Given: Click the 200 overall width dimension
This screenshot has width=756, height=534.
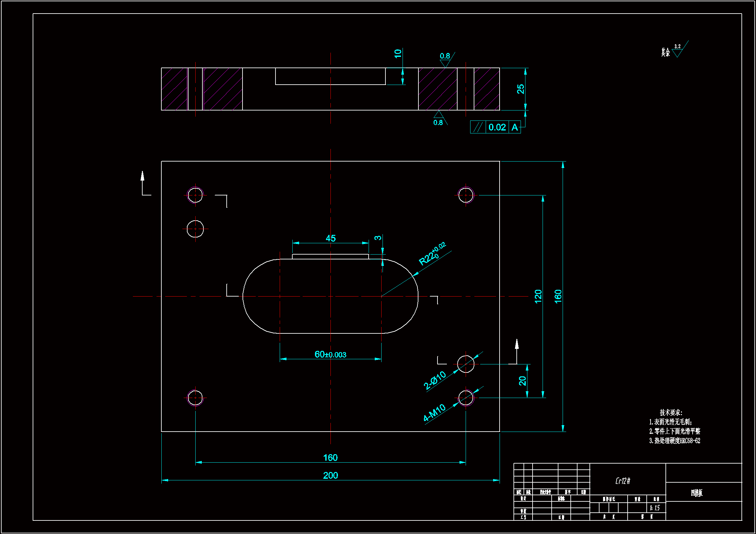Looking at the screenshot, I should click(330, 476).
